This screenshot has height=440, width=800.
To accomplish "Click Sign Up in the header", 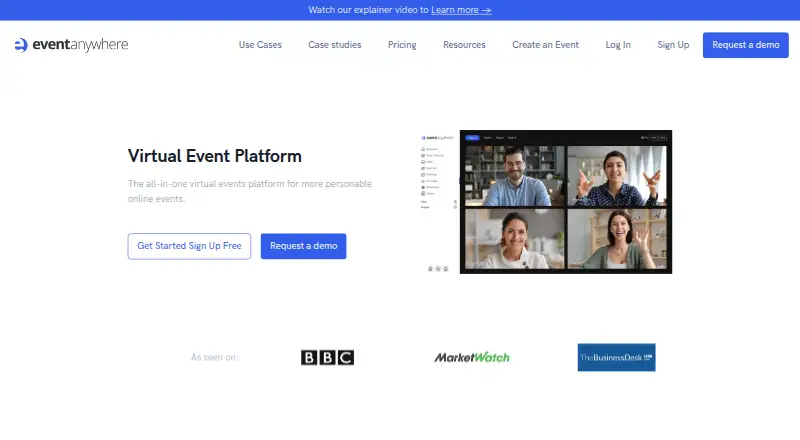I will pos(673,45).
